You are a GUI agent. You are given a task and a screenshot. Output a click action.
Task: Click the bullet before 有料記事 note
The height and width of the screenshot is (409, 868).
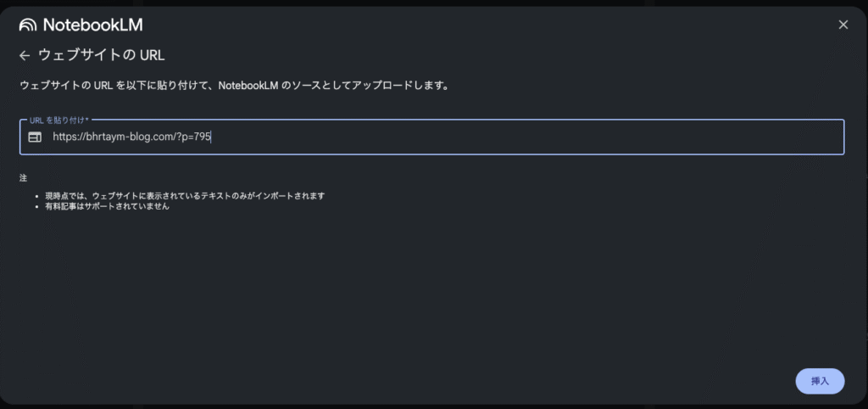tap(36, 207)
